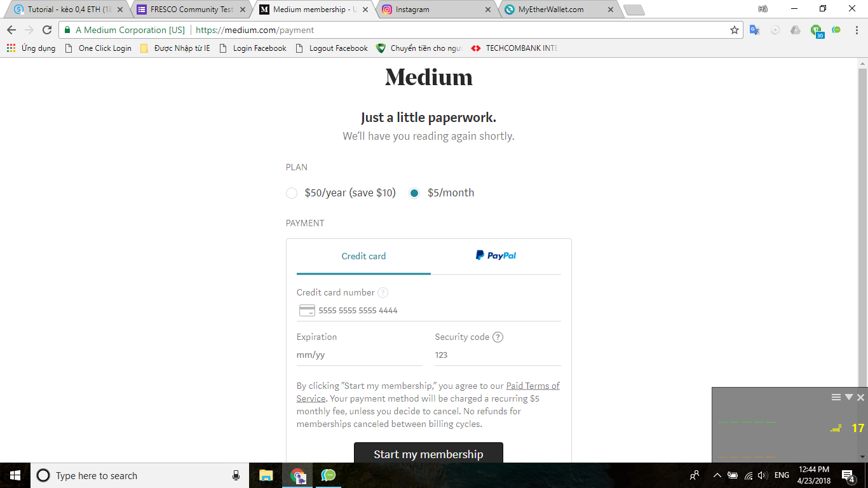Switch to the Instagram tab

tap(437, 10)
